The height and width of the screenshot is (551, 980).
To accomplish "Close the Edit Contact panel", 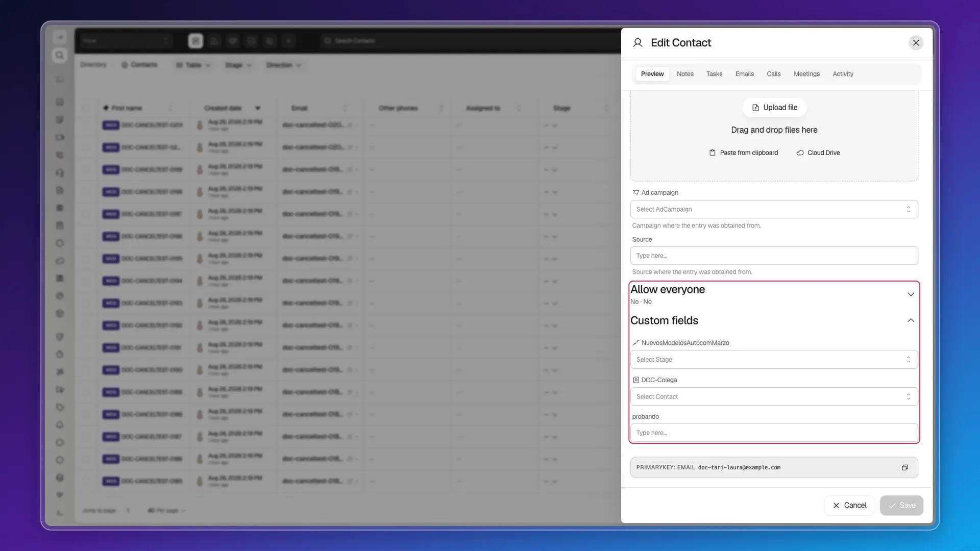I will [x=916, y=43].
